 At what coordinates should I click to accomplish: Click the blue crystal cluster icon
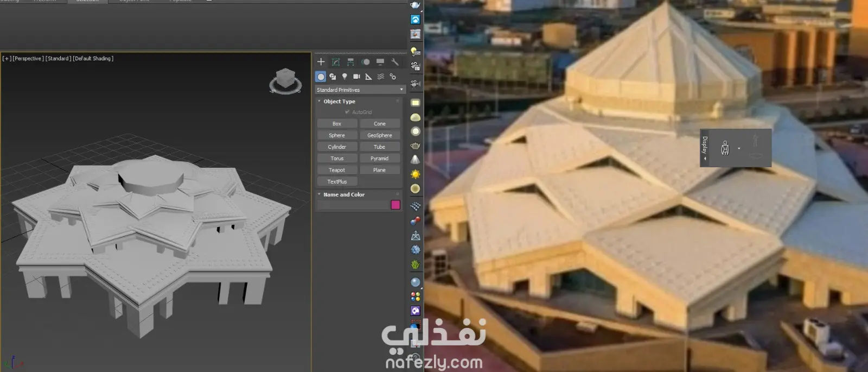415,250
